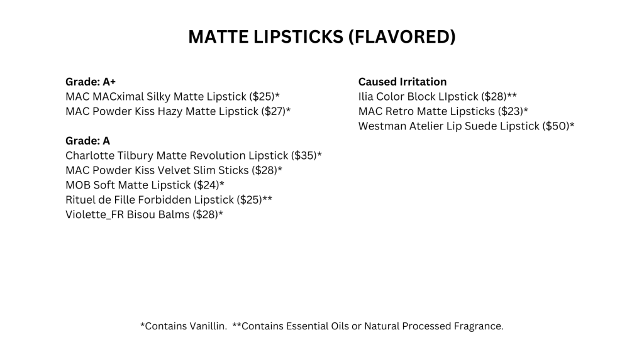Click MAC MACximal Silky Matte Lipstick entry
644x362 pixels.
[x=157, y=97]
